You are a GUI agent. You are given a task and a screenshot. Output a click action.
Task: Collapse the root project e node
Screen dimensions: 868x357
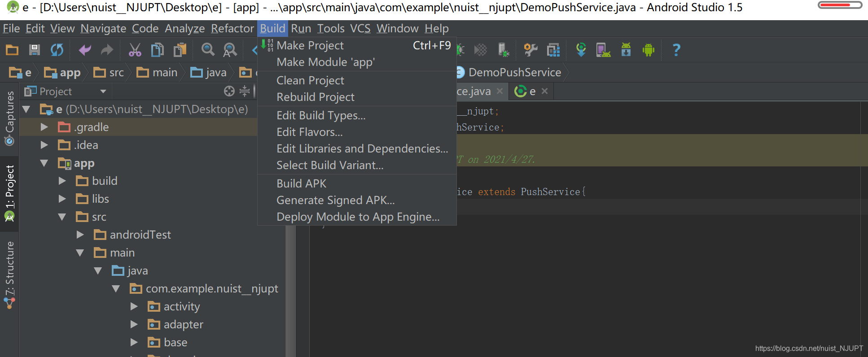coord(26,109)
